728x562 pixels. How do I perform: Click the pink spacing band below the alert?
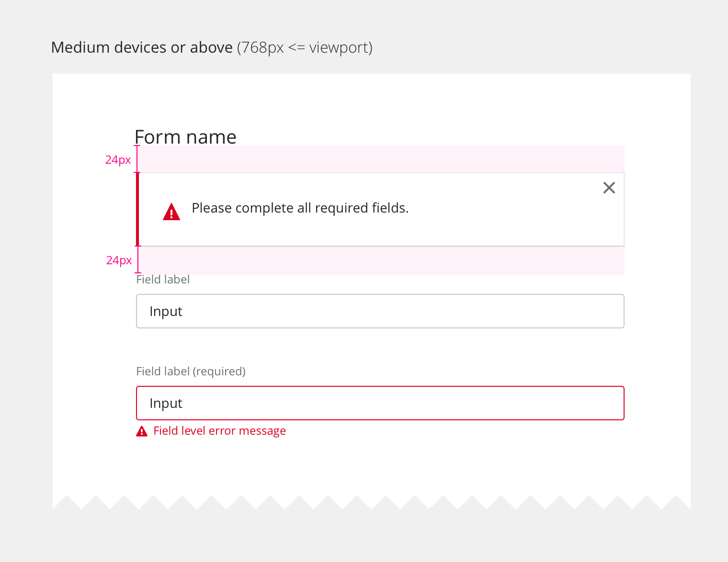pyautogui.click(x=380, y=260)
